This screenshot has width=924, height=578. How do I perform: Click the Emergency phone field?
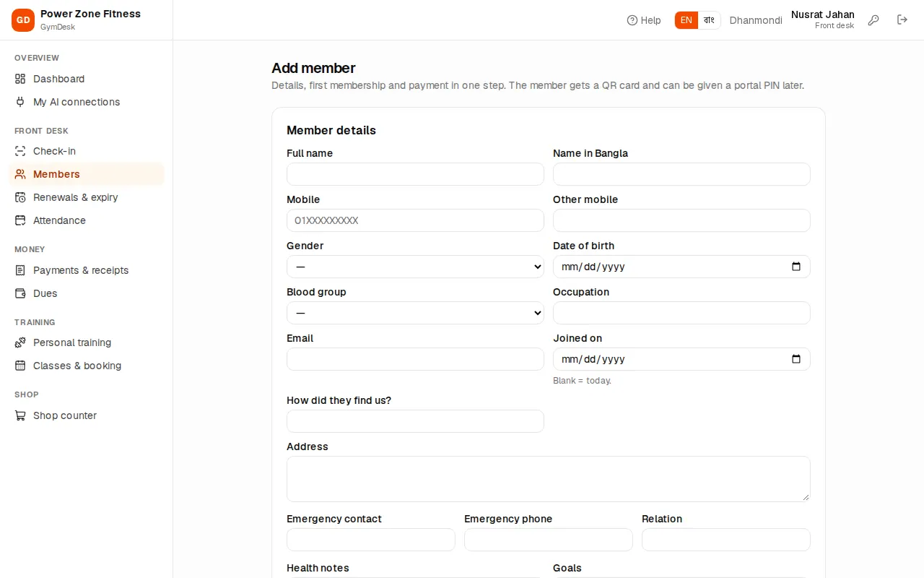(x=549, y=540)
